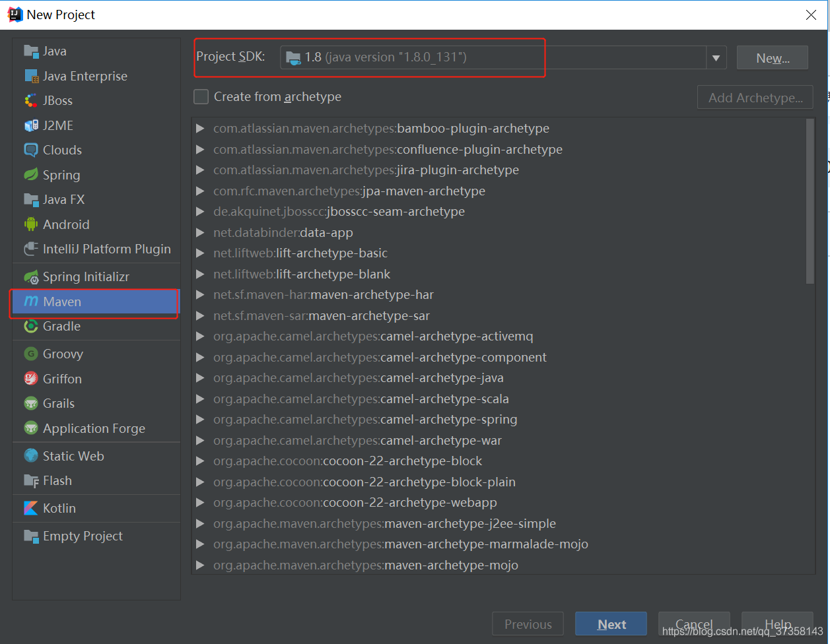This screenshot has height=644, width=830.
Task: Expand lift-archetype-basic entry
Action: point(200,253)
